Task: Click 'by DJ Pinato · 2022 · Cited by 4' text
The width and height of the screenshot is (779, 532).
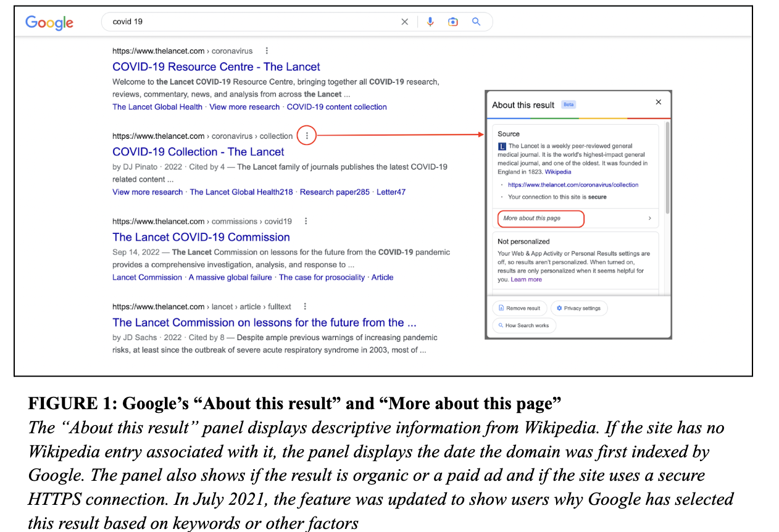Action: click(x=169, y=167)
